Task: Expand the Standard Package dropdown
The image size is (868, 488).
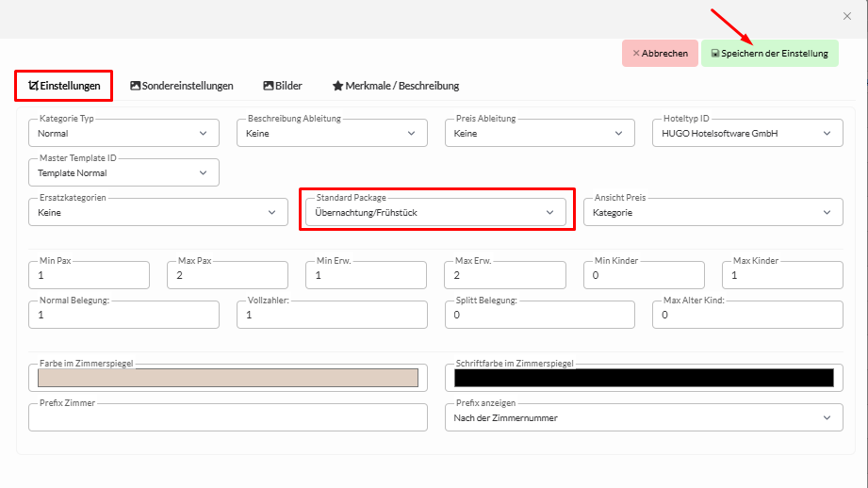Action: [434, 213]
